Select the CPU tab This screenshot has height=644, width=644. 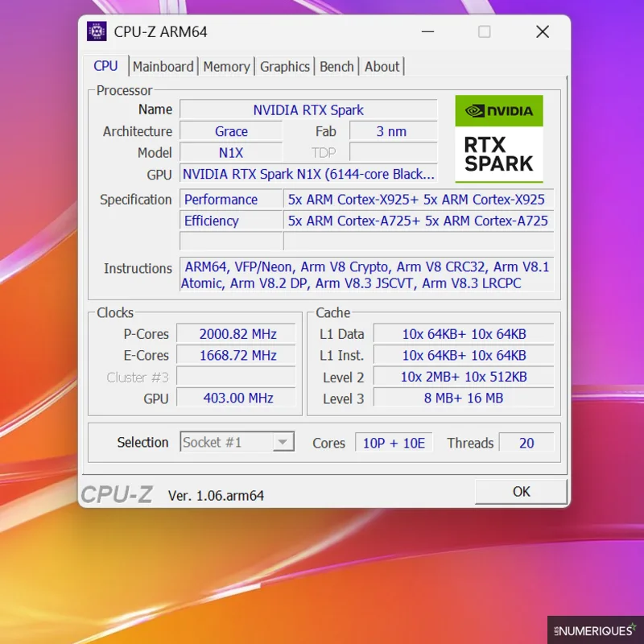[105, 66]
